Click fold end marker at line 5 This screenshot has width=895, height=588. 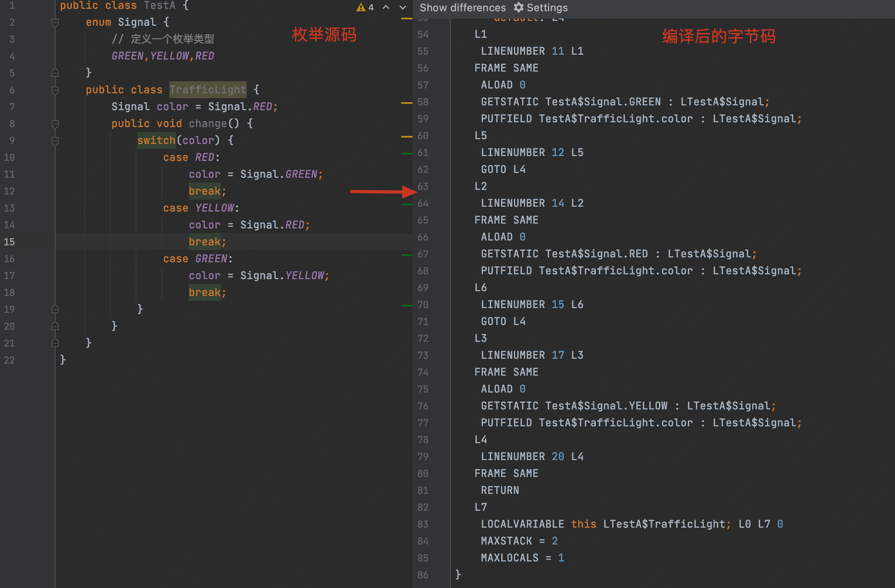click(55, 73)
